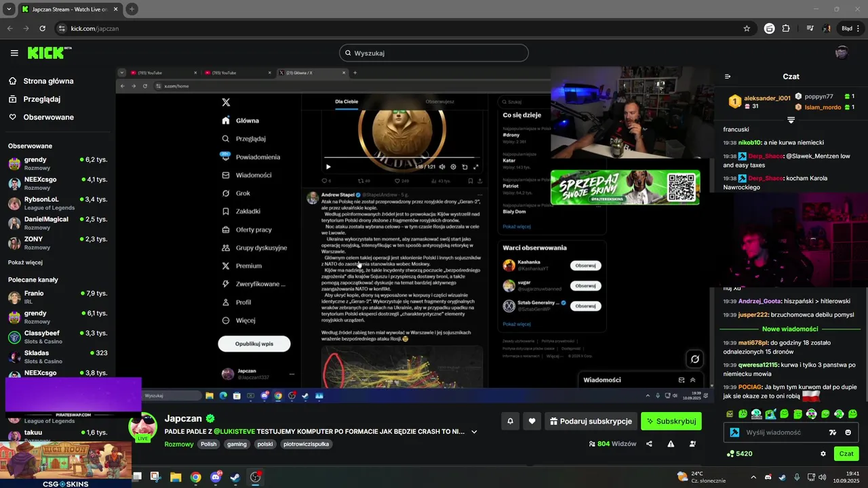Expand the followed list with Pokaż więcej

tap(25, 262)
